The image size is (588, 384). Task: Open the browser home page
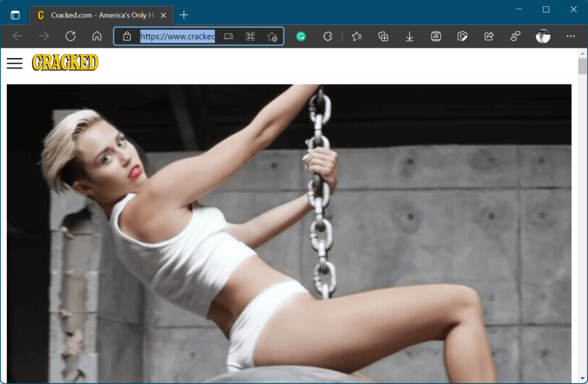point(96,36)
